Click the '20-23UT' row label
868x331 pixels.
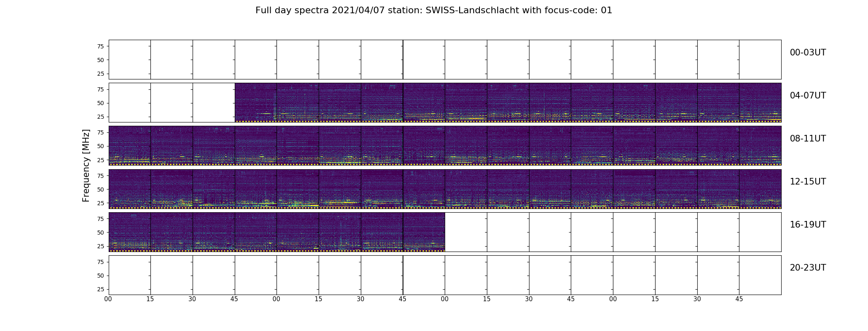[x=808, y=268]
